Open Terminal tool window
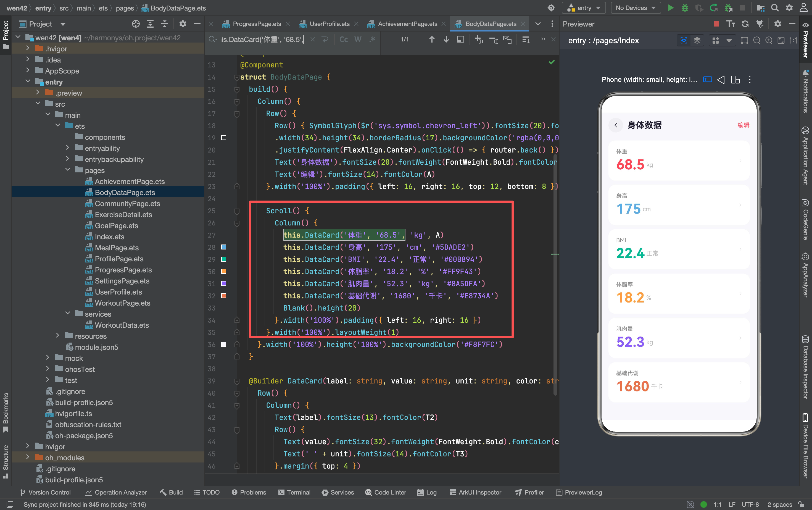Screen dimensions: 812x510 pos(294,492)
